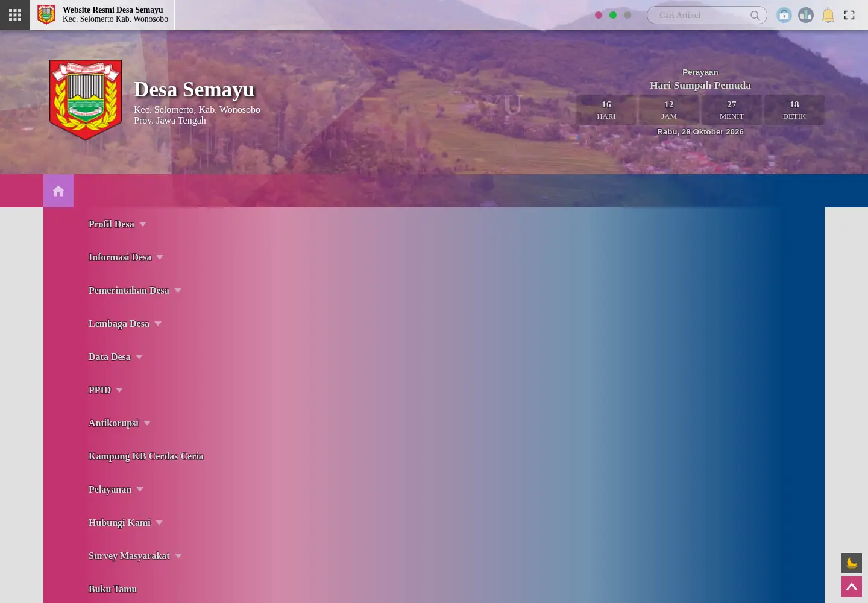Select the pink theme color dot
Image resolution: width=868 pixels, height=603 pixels.
click(x=599, y=15)
